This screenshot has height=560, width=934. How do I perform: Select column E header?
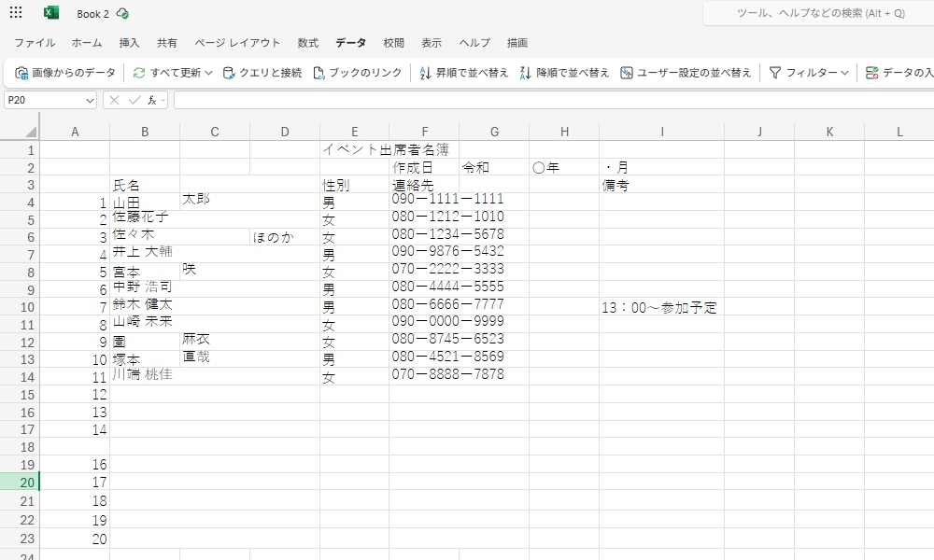click(354, 132)
